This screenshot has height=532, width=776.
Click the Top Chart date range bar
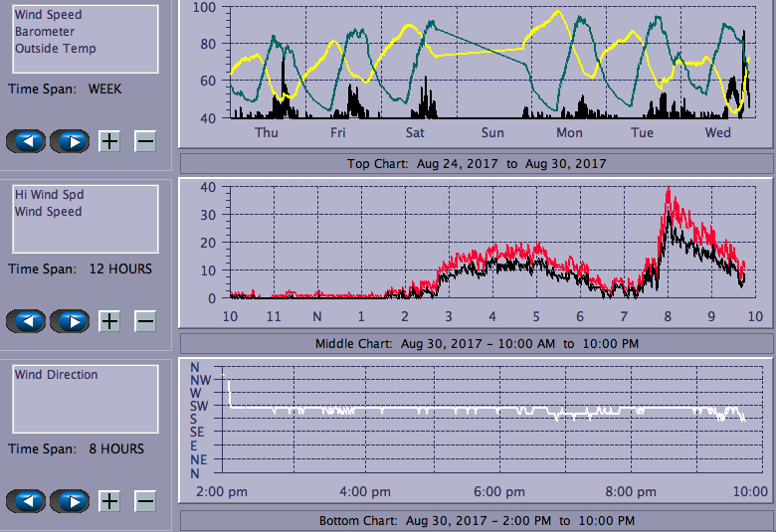pyautogui.click(x=476, y=164)
